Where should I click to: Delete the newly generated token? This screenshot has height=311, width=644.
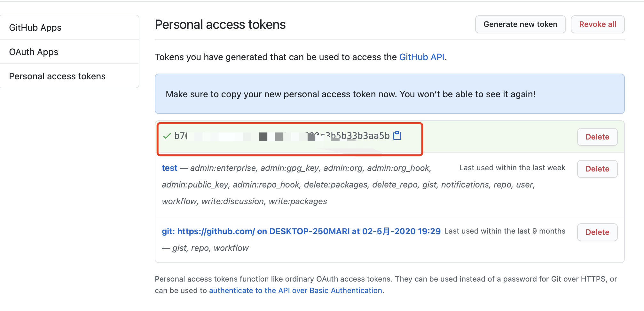[597, 137]
